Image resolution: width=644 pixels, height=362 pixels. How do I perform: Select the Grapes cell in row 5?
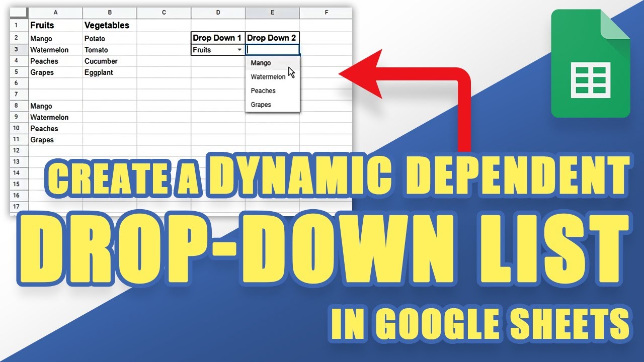(55, 72)
